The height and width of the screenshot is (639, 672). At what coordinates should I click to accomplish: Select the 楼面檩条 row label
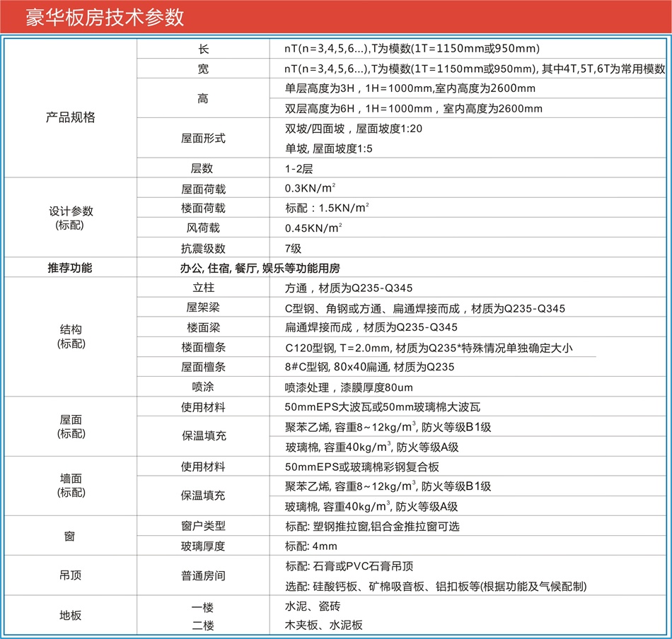pos(203,347)
